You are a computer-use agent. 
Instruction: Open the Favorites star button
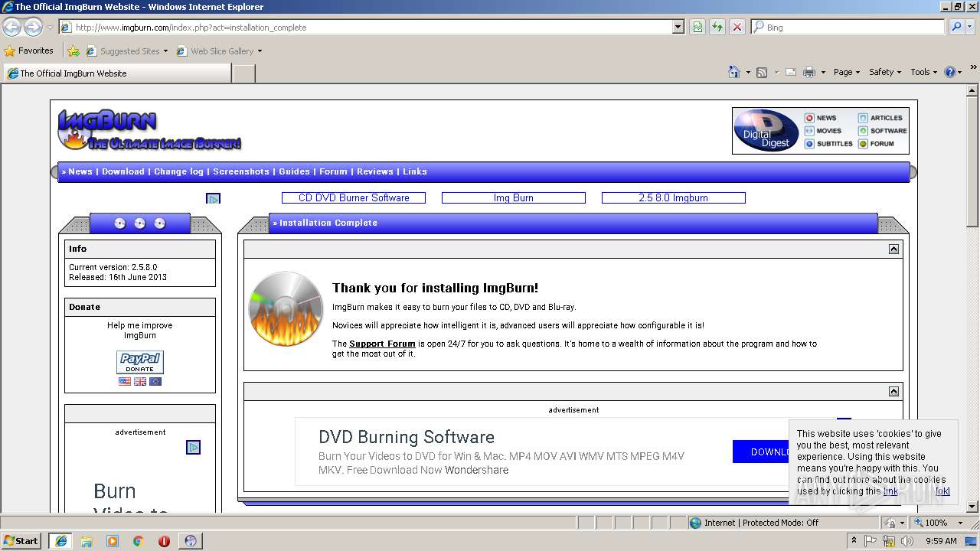29,51
